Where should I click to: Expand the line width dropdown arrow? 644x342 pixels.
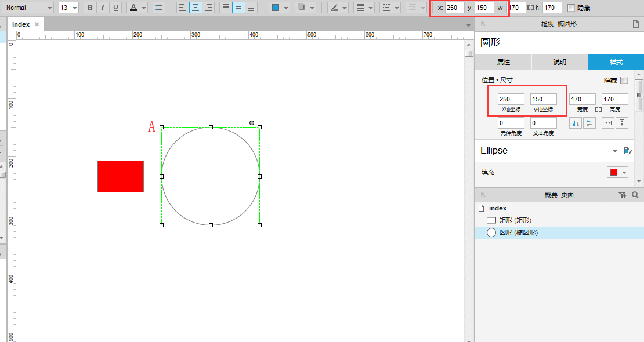tap(371, 8)
